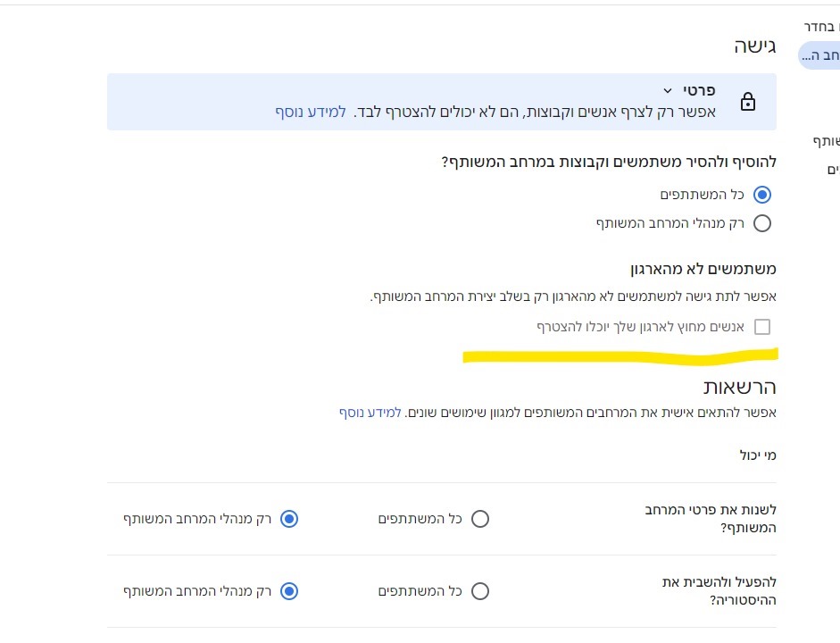Click the משתמשים לא מהארגון subheading
The width and height of the screenshot is (840, 643).
pyautogui.click(x=703, y=268)
